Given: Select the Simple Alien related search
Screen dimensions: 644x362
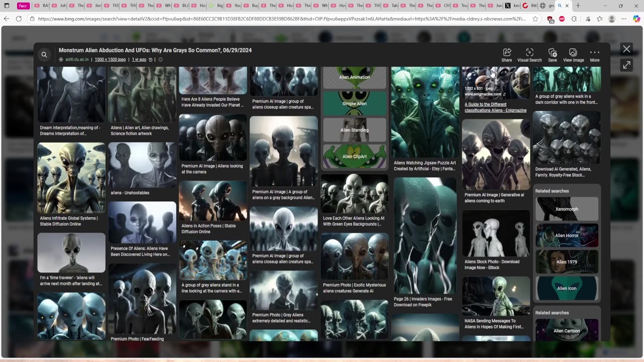Looking at the screenshot, I should pyautogui.click(x=354, y=104).
